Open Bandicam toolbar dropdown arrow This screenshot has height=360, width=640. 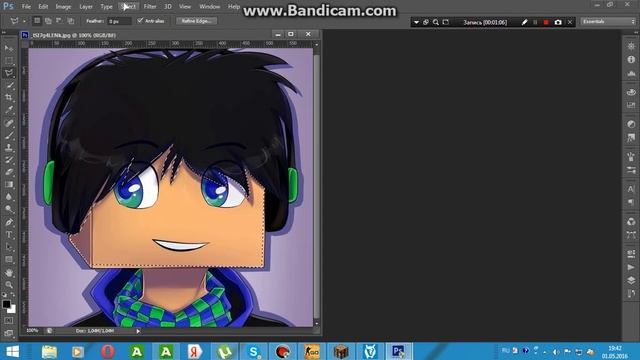(x=416, y=22)
